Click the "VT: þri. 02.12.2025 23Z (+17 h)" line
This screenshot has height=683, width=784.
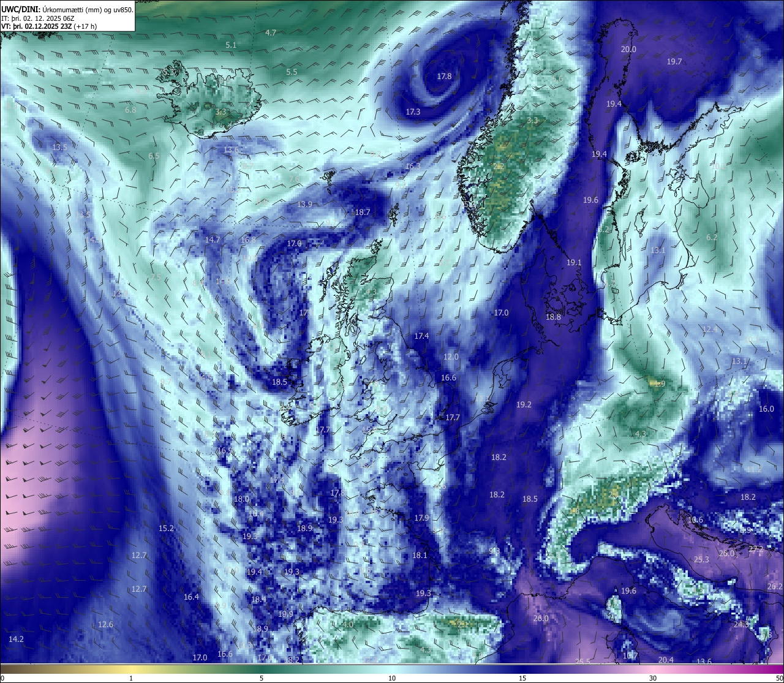click(x=49, y=26)
